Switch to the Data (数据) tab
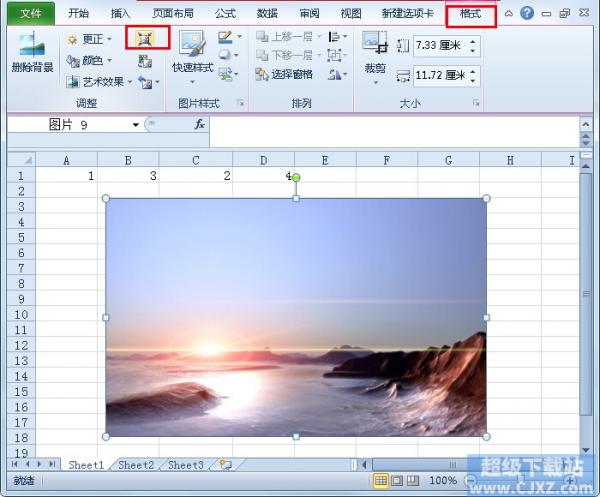 point(267,13)
